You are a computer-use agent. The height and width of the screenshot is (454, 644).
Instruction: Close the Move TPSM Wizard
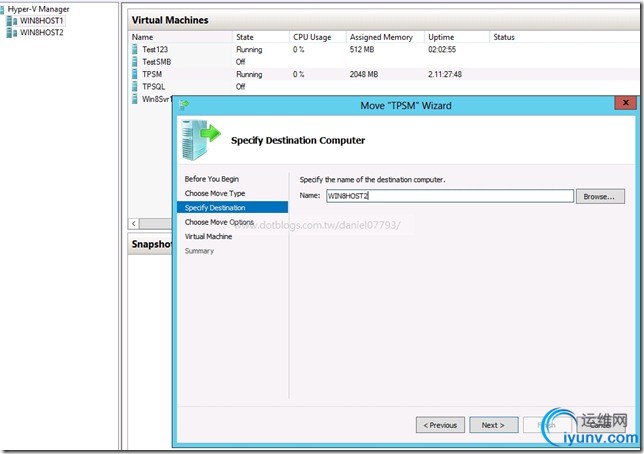[625, 103]
